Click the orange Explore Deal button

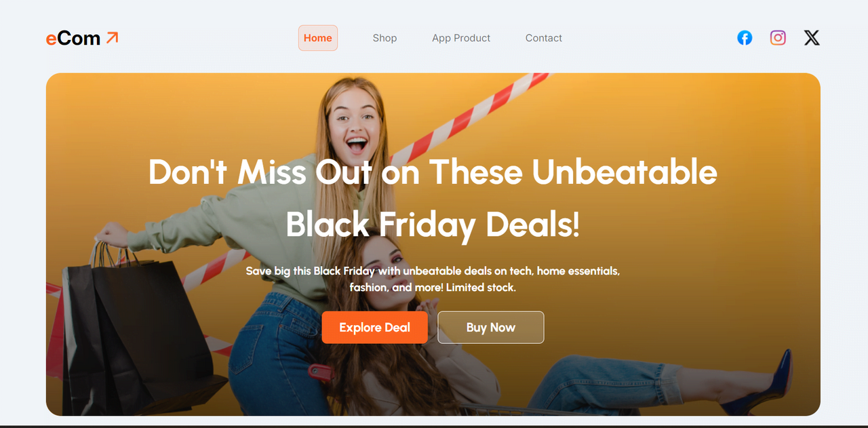point(375,328)
